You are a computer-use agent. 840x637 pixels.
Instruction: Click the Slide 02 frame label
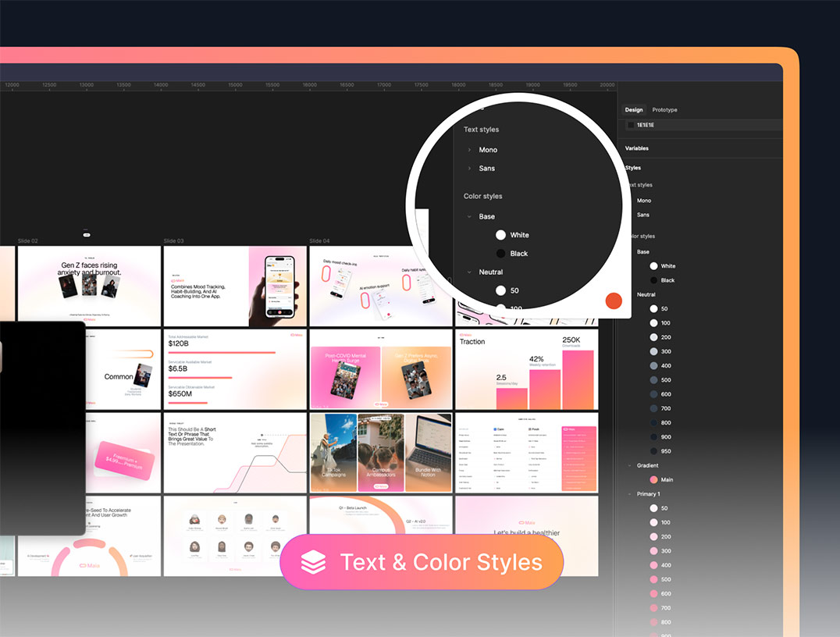pos(27,241)
